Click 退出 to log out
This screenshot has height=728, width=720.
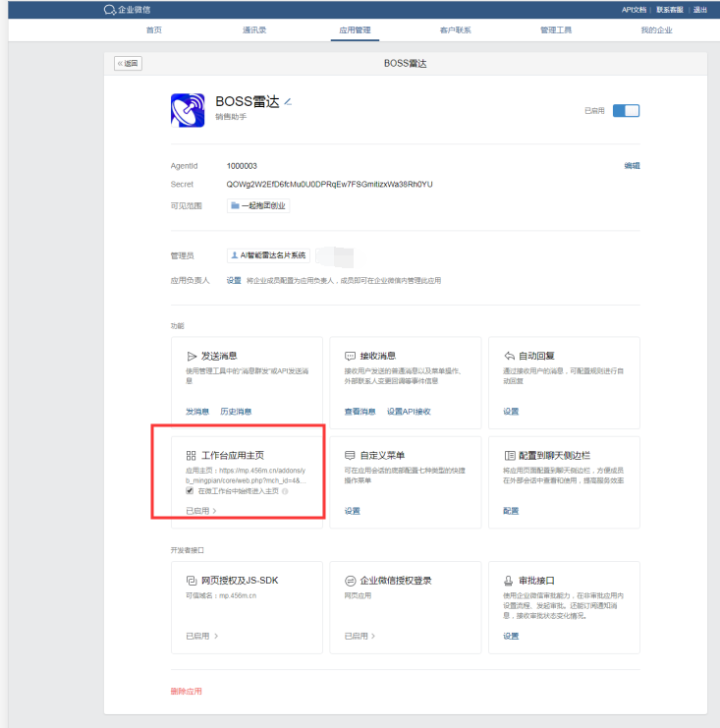700,10
